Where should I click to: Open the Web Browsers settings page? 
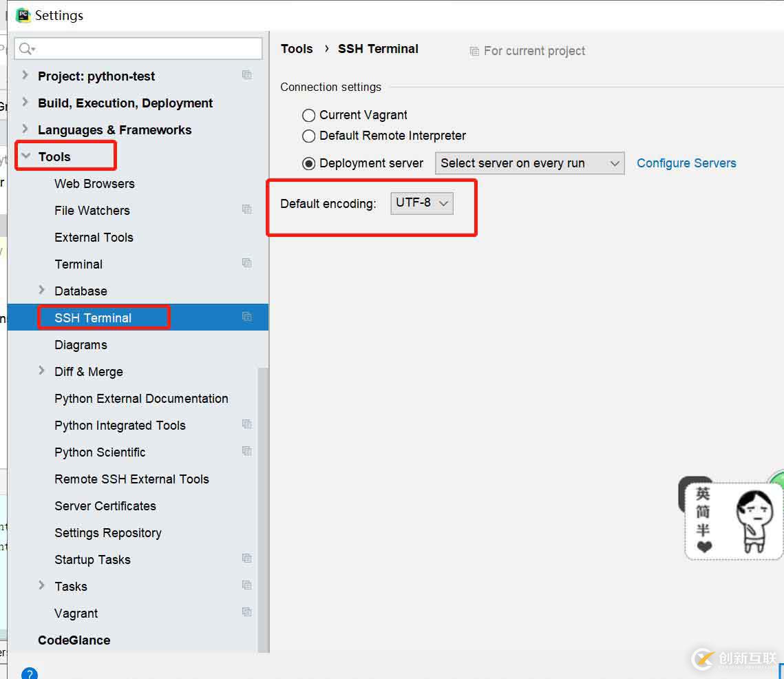[x=94, y=184]
